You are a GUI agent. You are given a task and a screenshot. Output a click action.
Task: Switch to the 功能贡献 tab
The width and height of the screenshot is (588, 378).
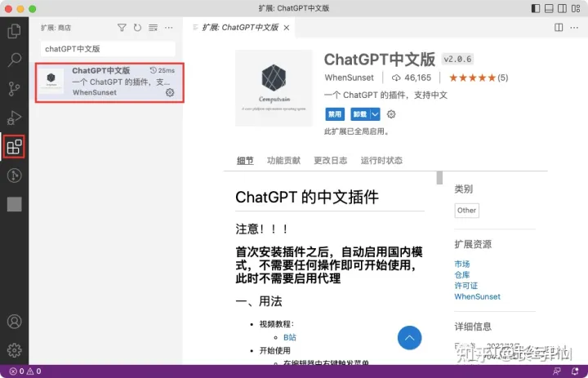283,161
